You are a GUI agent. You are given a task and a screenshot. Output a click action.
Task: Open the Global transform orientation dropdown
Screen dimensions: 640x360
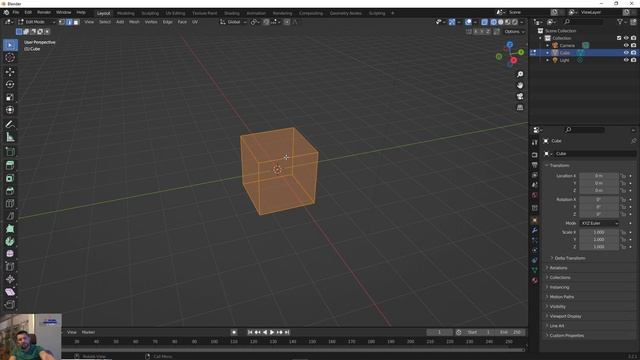click(x=233, y=22)
